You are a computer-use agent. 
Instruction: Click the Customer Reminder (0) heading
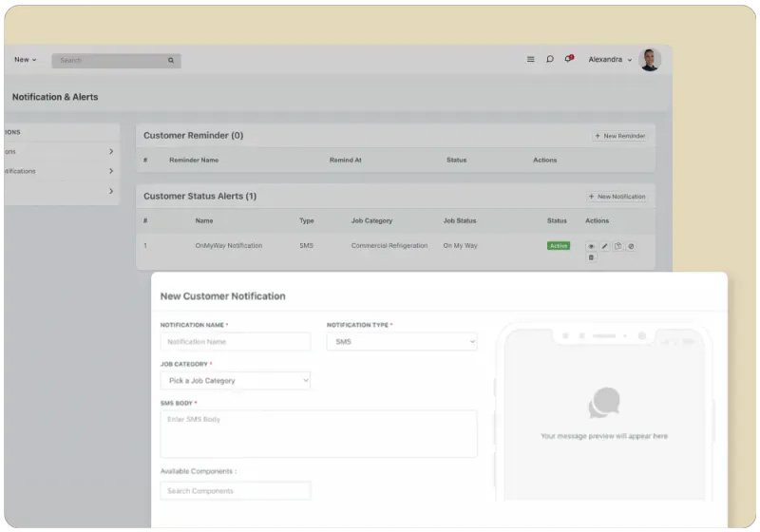tap(194, 136)
